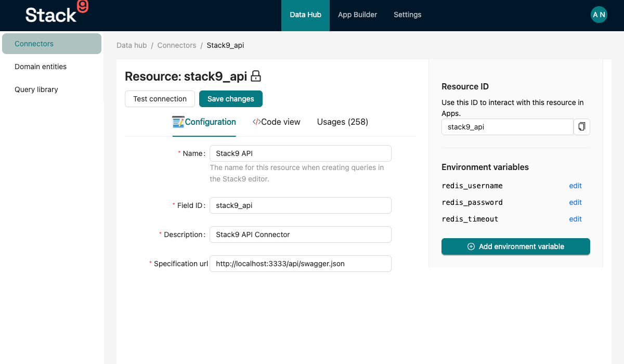Select Connectors in the sidebar
624x364 pixels.
click(x=51, y=44)
